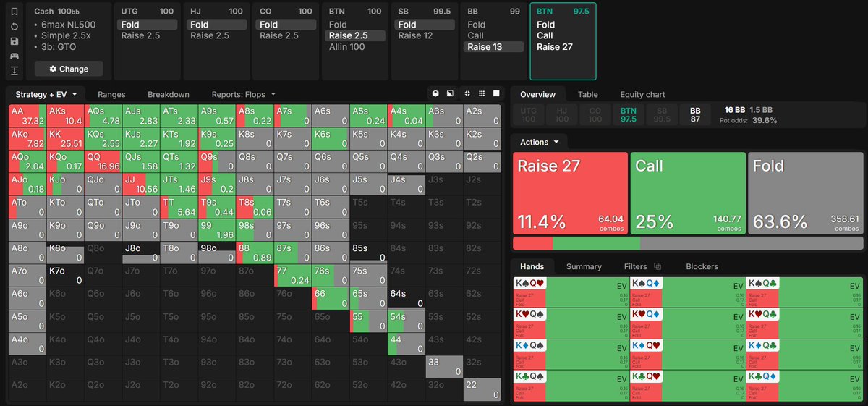Toggle the diagonal split square display icon
This screenshot has width=868, height=406.
[450, 93]
